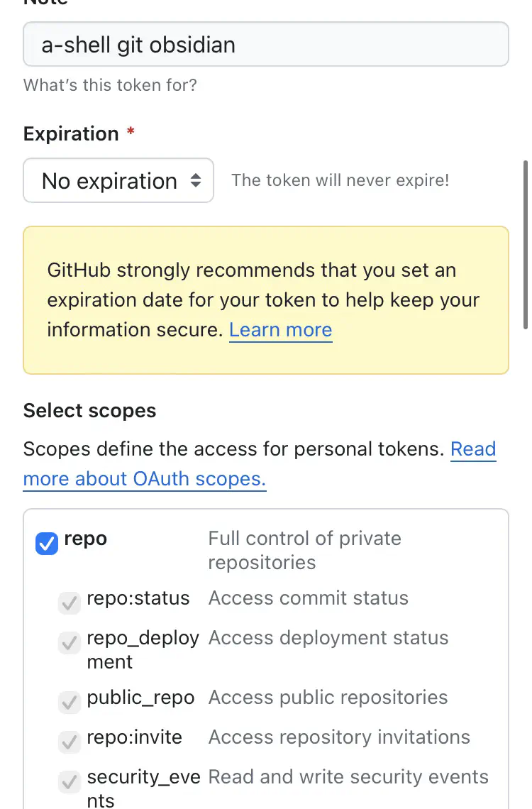This screenshot has width=532, height=809.
Task: Click the "repo:invite" label text
Action: coord(134,737)
